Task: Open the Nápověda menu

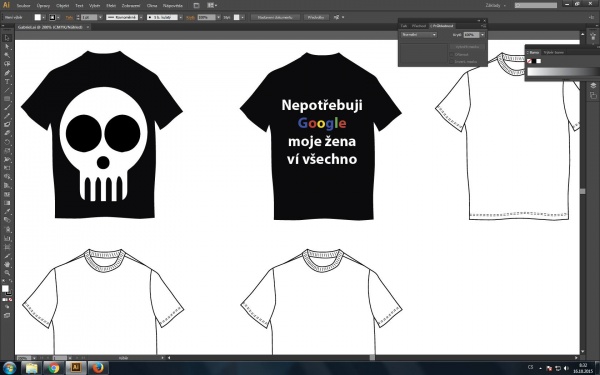Action: click(x=173, y=6)
